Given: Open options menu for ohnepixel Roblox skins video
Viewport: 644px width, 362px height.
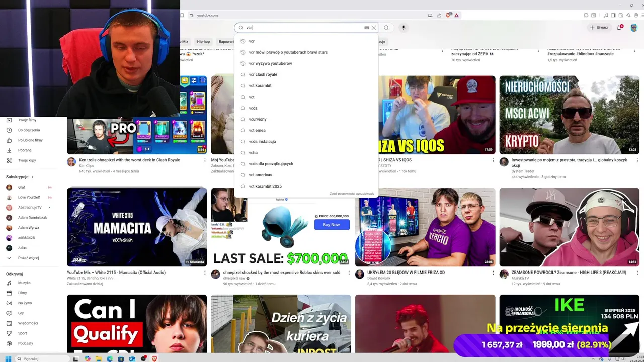Looking at the screenshot, I should (349, 273).
